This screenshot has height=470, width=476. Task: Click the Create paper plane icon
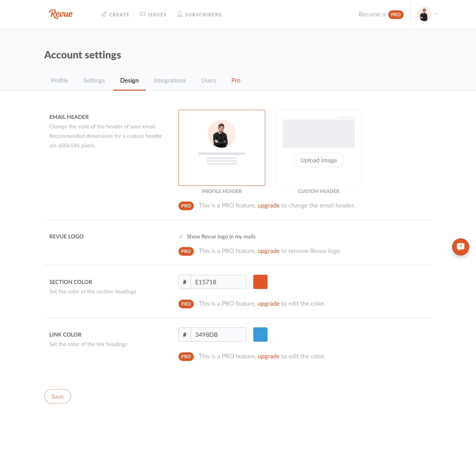(x=104, y=14)
